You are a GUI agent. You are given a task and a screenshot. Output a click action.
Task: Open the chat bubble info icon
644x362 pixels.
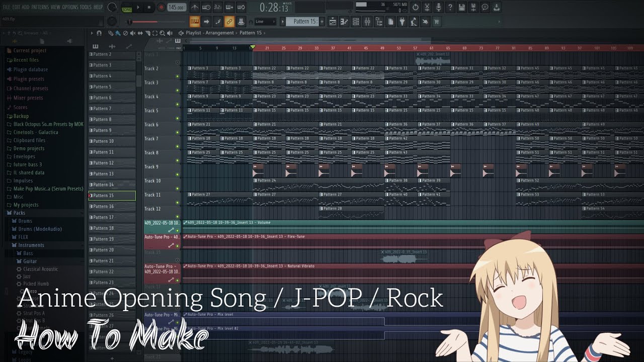click(x=485, y=8)
